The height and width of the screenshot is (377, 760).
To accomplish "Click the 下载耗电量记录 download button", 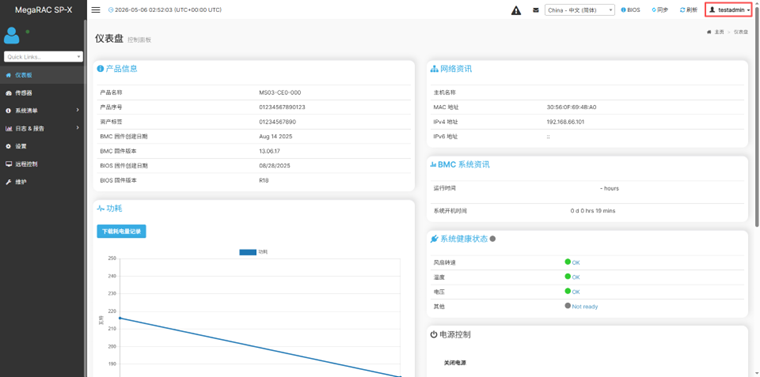I will click(x=121, y=232).
